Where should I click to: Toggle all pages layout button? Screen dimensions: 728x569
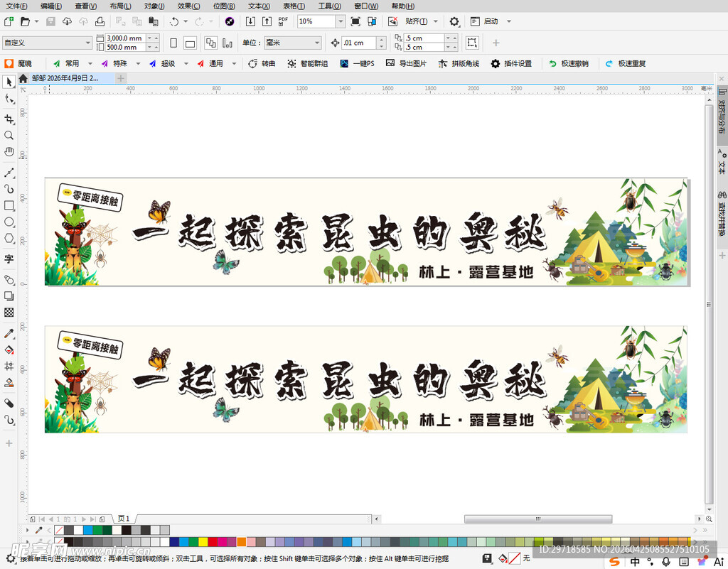click(210, 43)
